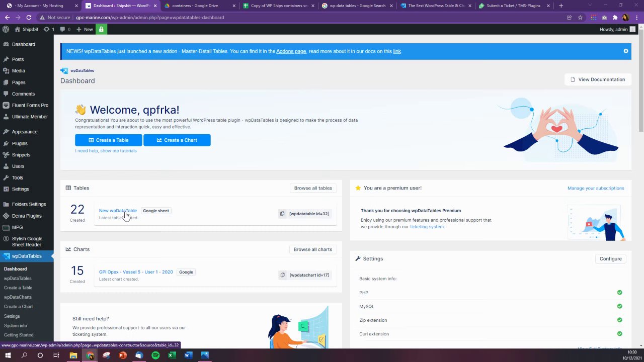Screen dimensions: 644x362
Task: Go back in the browser
Action: pyautogui.click(x=7, y=17)
